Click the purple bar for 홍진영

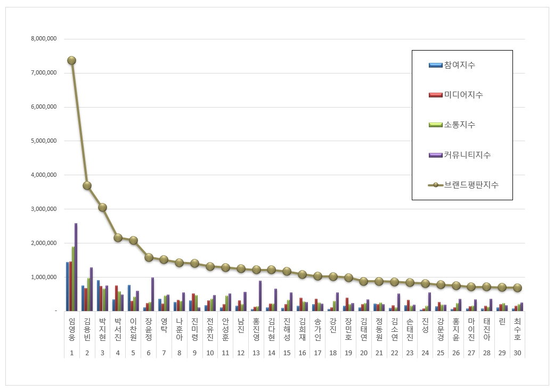(260, 296)
